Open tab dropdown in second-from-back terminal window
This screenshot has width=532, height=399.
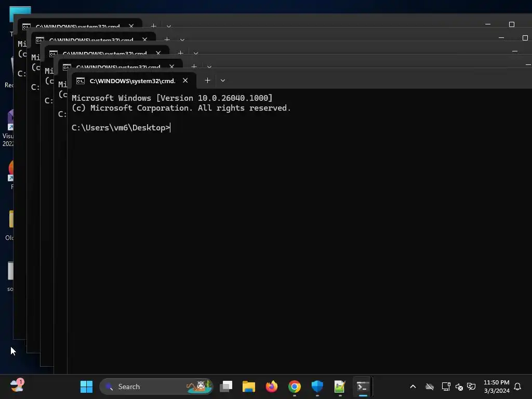182,39
